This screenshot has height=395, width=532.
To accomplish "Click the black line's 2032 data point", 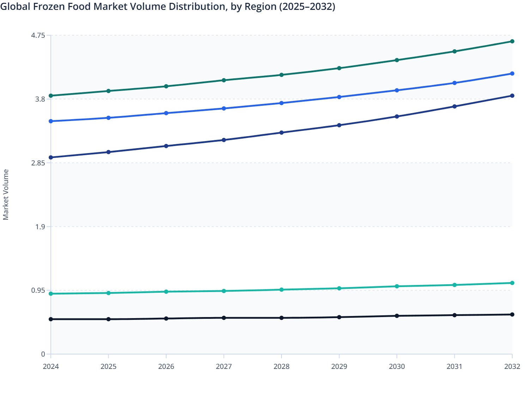I will [x=512, y=314].
